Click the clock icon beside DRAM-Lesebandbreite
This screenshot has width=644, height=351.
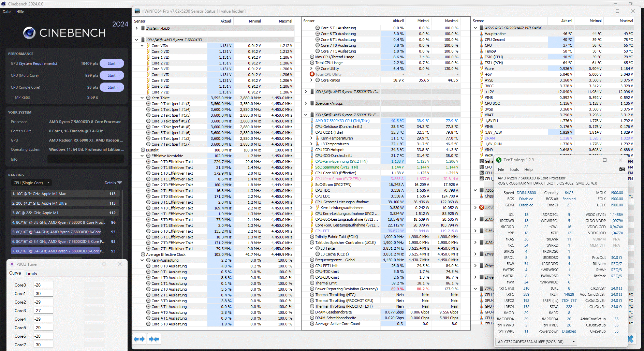(x=312, y=312)
